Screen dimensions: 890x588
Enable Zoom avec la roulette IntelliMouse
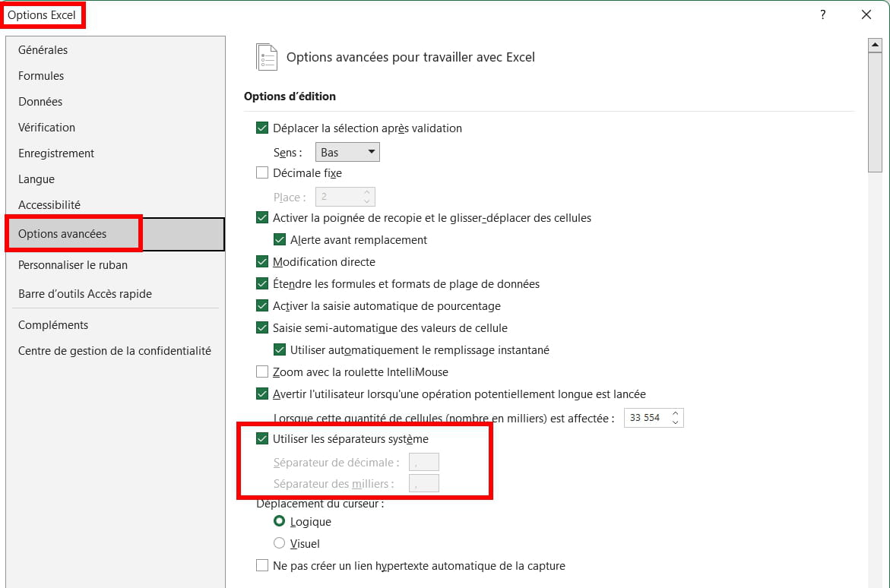261,371
